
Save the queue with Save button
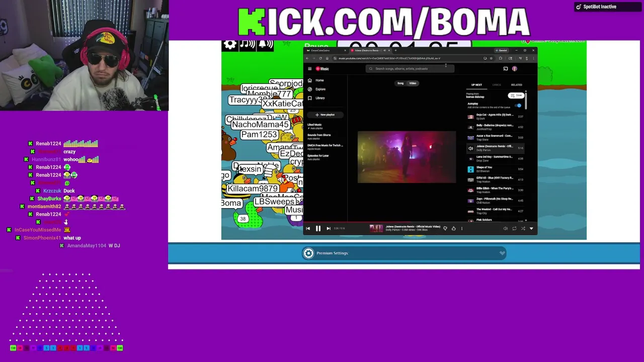516,96
